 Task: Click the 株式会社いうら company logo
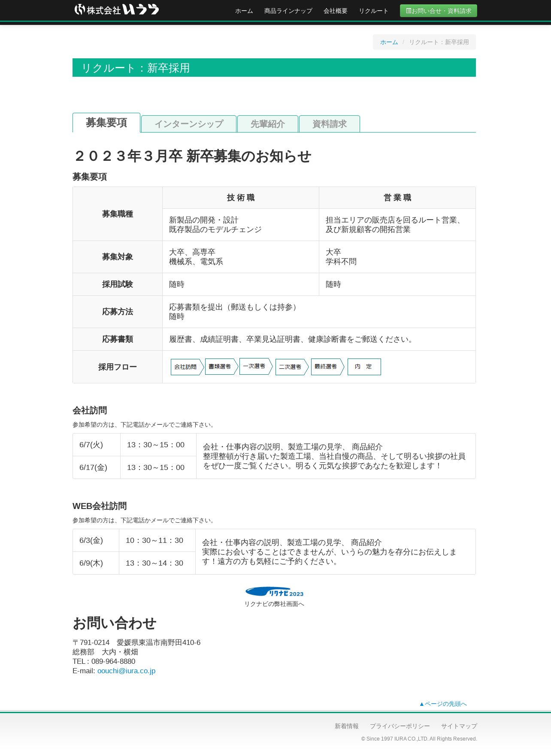117,9
